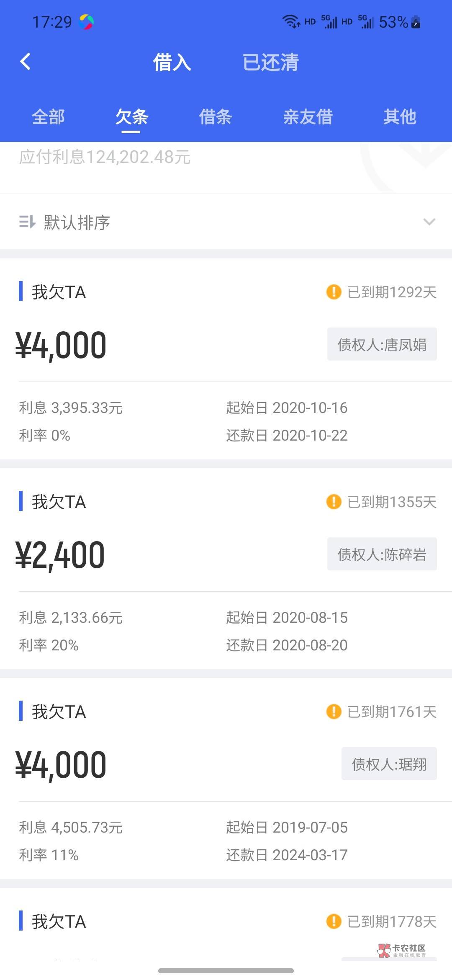452x980 pixels.
Task: Open the ¥2,400 debt record
Action: pos(61,555)
